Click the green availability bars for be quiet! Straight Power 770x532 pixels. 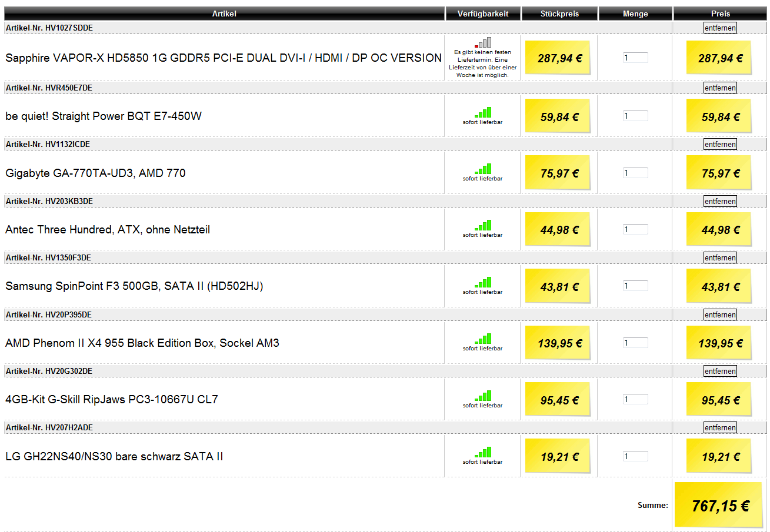pos(483,112)
